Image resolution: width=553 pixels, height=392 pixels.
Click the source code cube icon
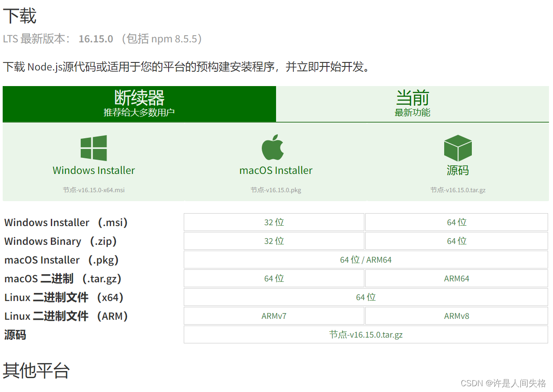coord(458,148)
